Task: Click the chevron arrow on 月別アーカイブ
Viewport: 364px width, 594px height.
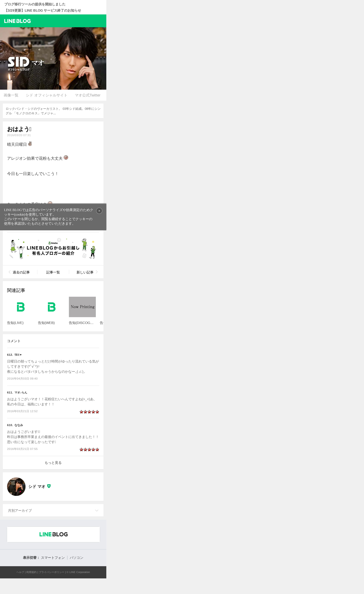Action: click(x=97, y=510)
